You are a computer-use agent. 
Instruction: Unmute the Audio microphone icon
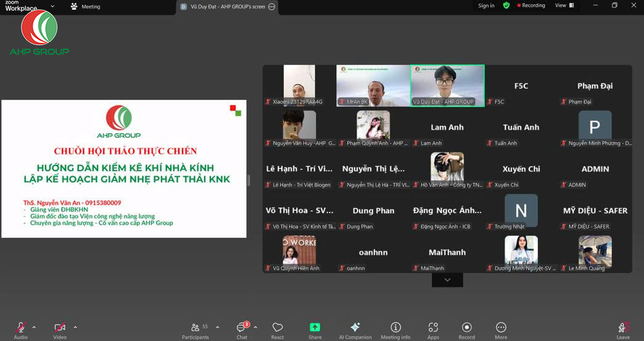[20, 327]
